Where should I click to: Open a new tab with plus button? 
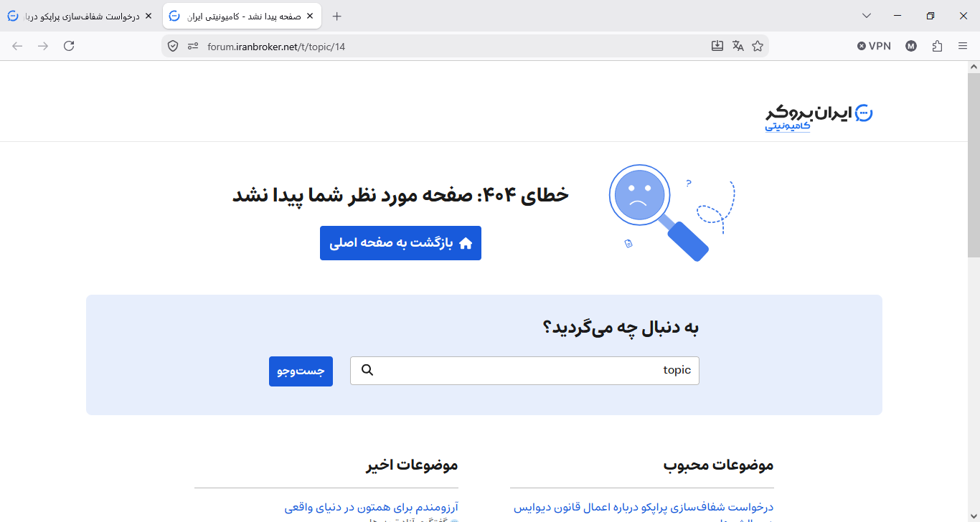pyautogui.click(x=337, y=16)
